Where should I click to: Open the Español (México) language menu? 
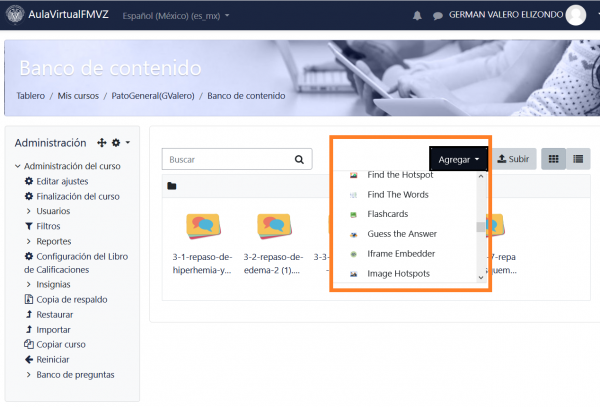175,16
